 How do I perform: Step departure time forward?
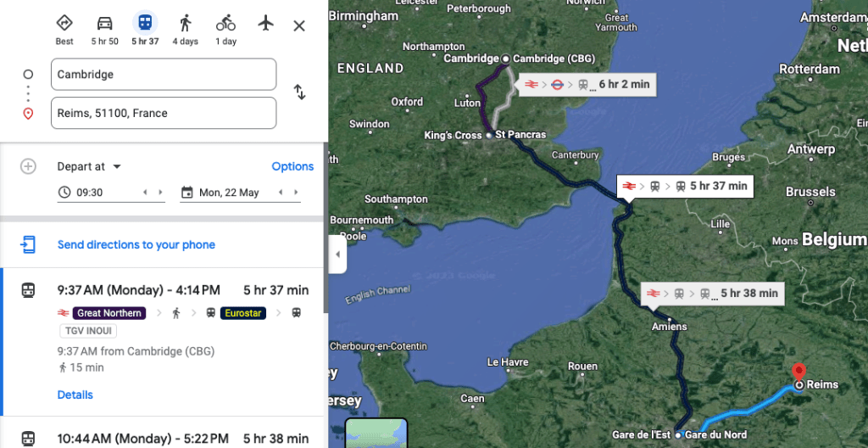(161, 193)
